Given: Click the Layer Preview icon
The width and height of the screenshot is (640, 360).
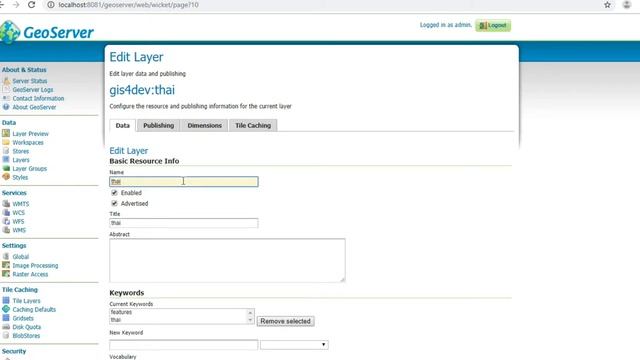Looking at the screenshot, I should pyautogui.click(x=6, y=133).
